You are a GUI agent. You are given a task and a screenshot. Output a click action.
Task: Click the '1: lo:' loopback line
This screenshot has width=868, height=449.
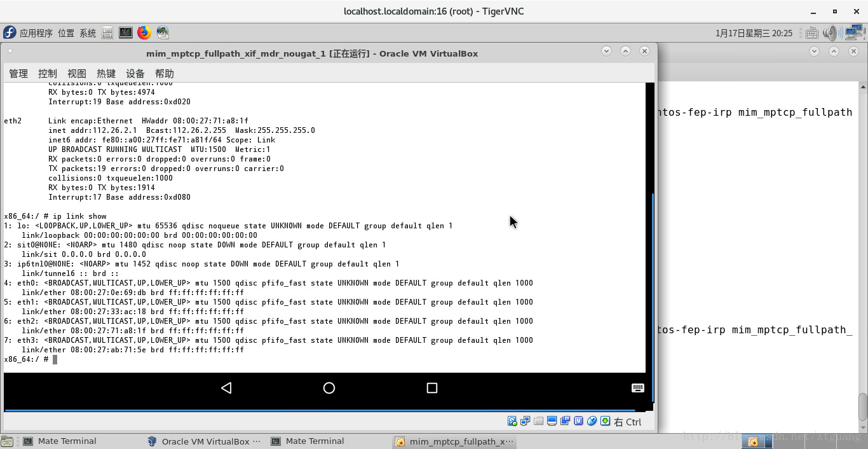point(228,226)
